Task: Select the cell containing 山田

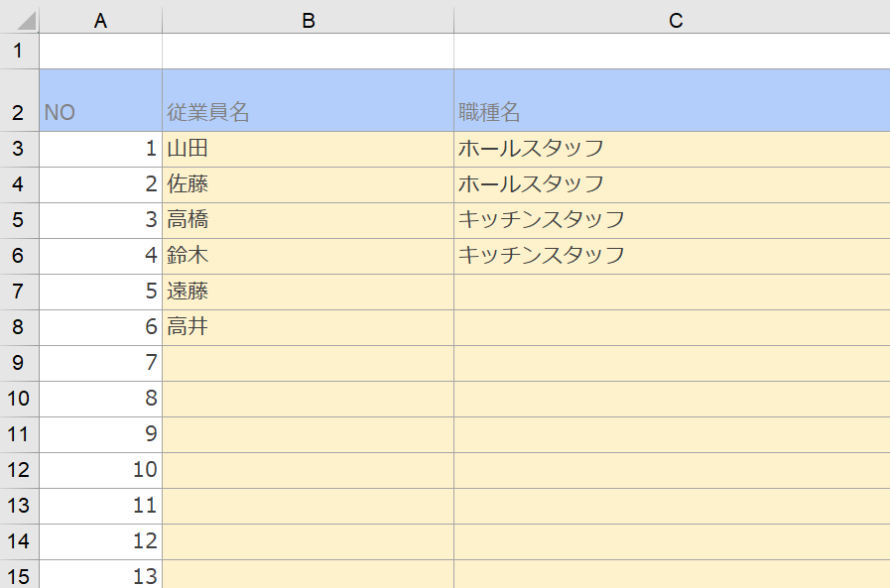Action: coord(309,149)
